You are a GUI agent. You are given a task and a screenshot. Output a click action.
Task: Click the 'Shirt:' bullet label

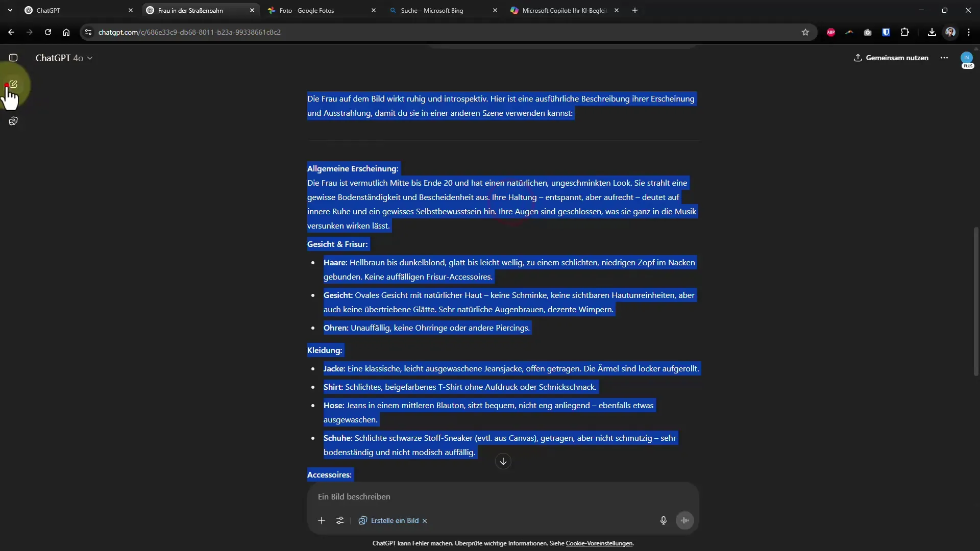click(333, 387)
